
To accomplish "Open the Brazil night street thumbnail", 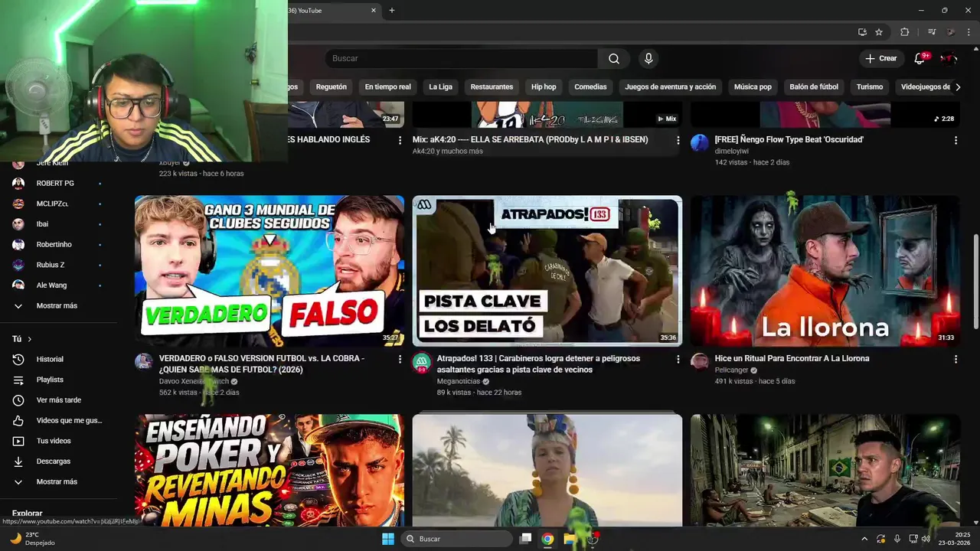I will point(825,470).
